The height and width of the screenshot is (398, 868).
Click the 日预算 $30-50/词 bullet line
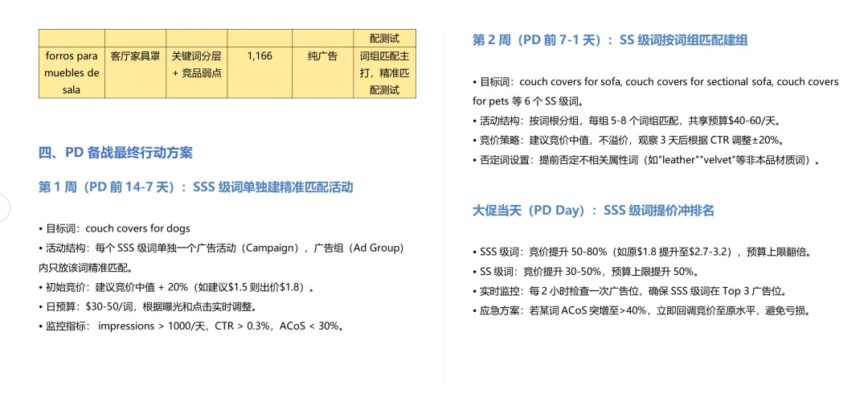(148, 306)
